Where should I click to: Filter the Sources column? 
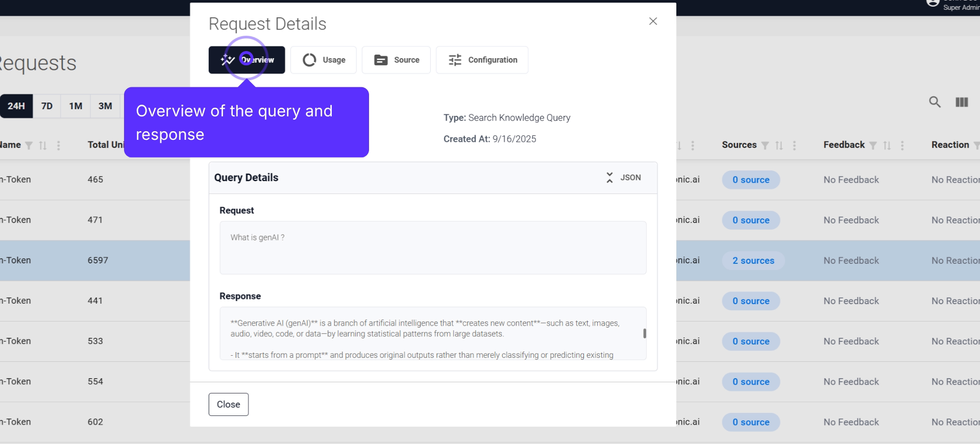[765, 145]
